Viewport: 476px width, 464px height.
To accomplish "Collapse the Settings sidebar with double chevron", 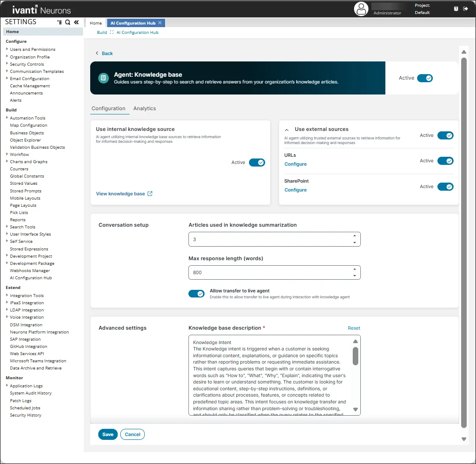I will (76, 22).
